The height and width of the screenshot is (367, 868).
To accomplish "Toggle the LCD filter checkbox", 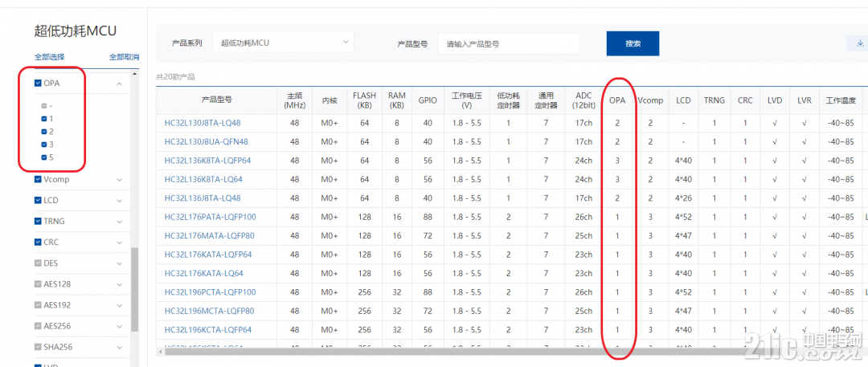I will tap(38, 201).
